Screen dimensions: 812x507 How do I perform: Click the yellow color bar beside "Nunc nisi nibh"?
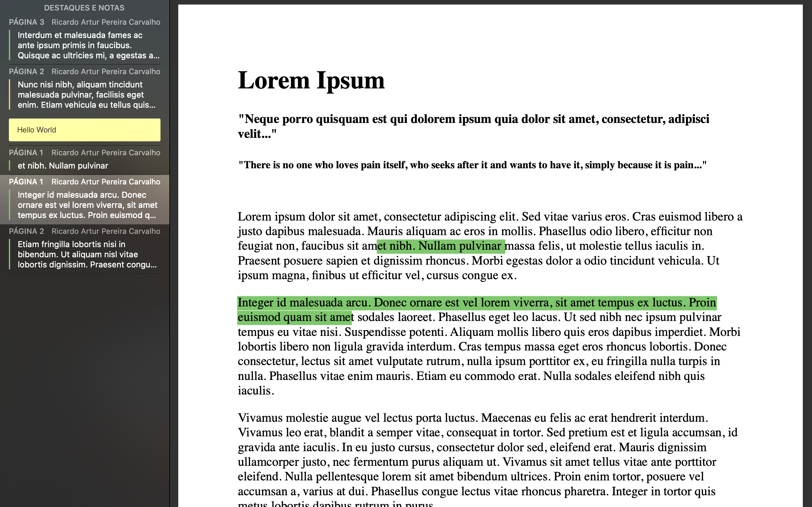10,94
